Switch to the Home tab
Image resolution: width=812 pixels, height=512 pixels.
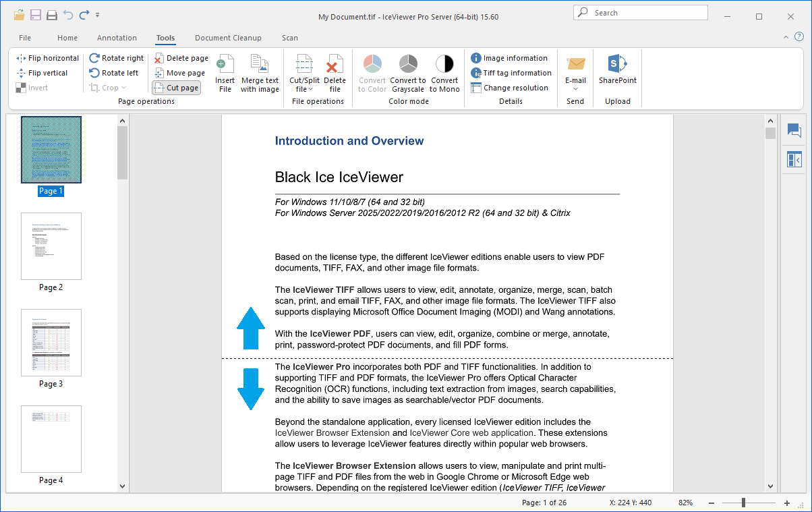click(x=67, y=38)
